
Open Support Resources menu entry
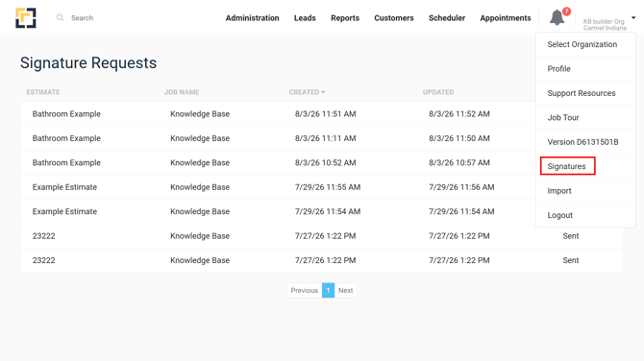click(585, 93)
